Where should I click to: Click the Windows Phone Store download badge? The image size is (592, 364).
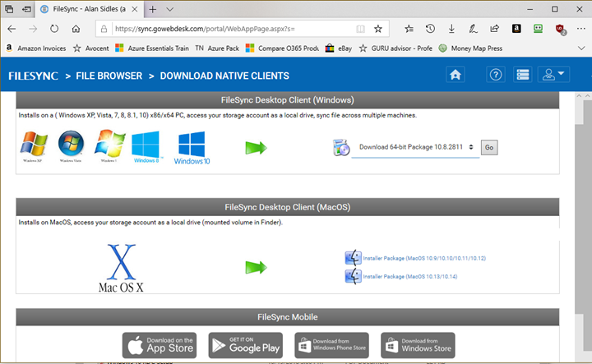(332, 344)
